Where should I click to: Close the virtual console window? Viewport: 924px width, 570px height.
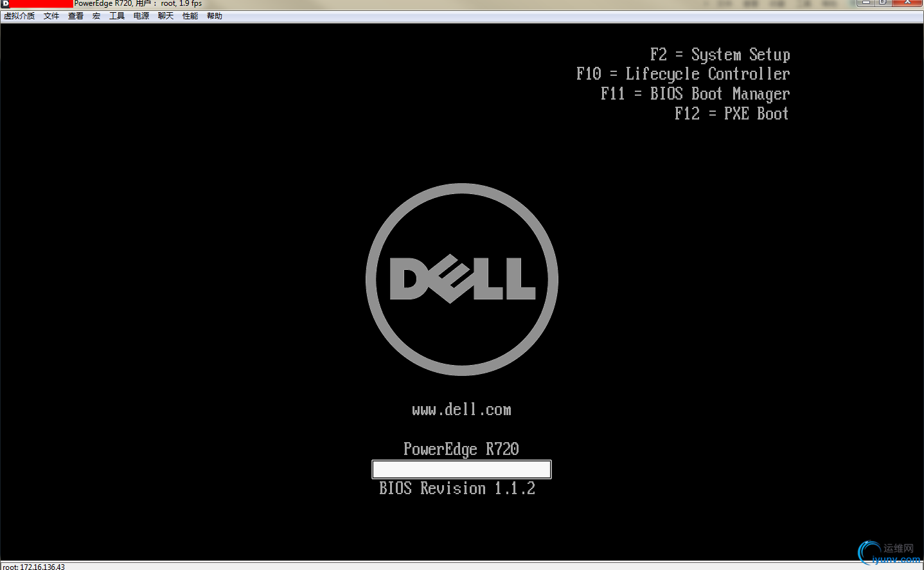point(908,3)
